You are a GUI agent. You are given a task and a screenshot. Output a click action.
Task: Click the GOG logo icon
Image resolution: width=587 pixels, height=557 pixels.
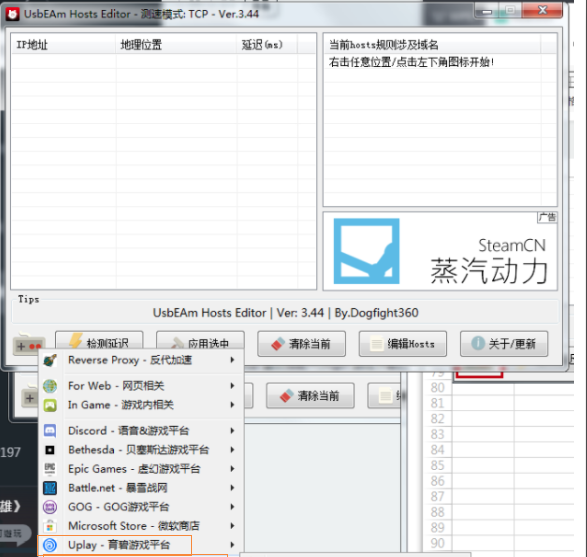coord(50,507)
